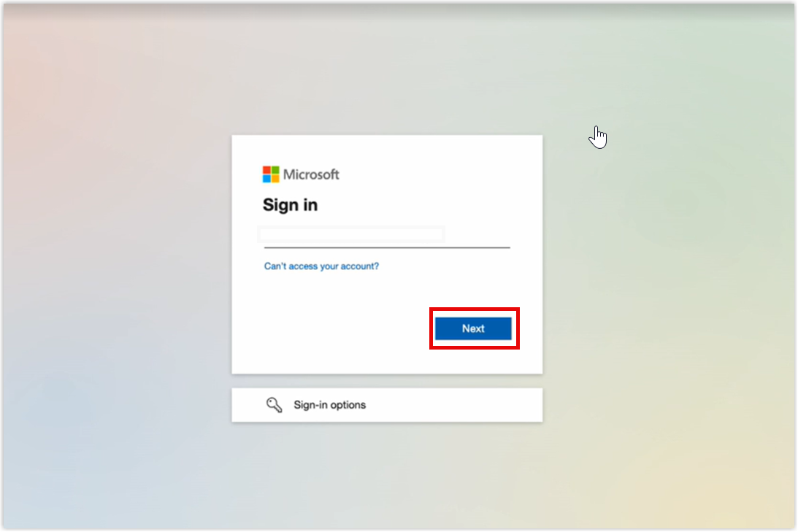Click the yellow square of the Microsoft logo
798x532 pixels.
pos(275,179)
